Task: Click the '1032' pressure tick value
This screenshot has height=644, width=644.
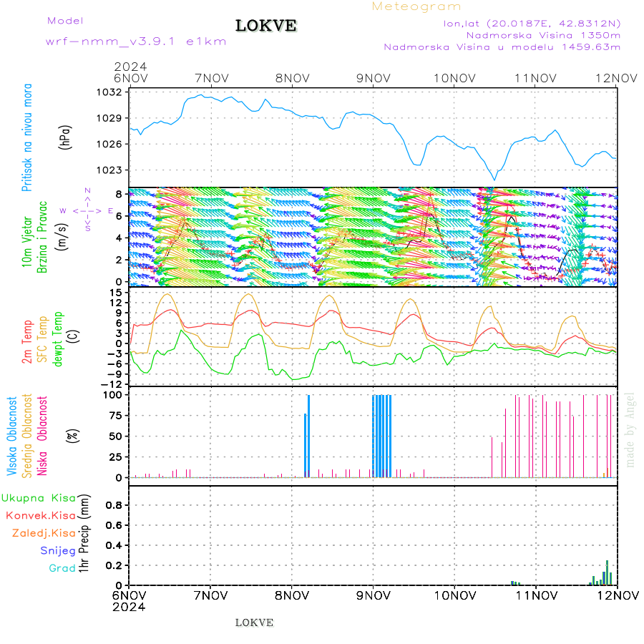Action: tap(109, 92)
